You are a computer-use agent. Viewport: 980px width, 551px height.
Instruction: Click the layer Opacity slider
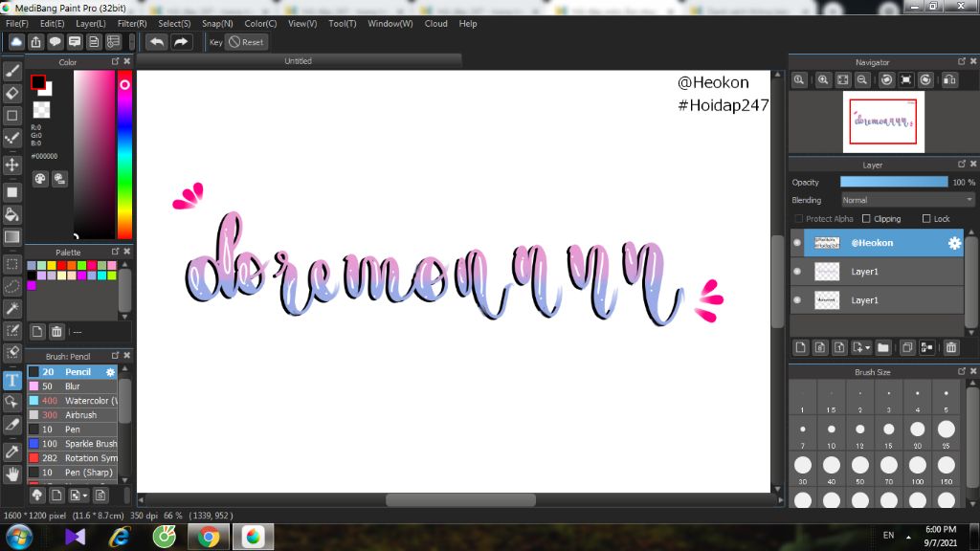(894, 182)
